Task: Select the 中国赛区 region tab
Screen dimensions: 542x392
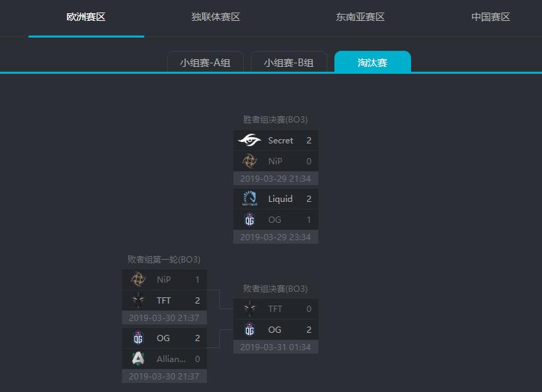Action: click(490, 17)
